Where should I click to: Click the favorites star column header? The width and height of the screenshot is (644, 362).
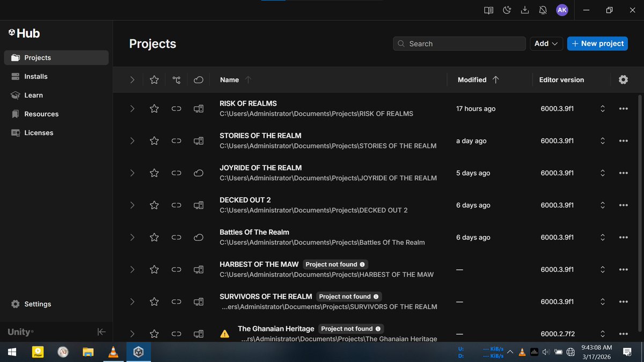click(x=154, y=79)
